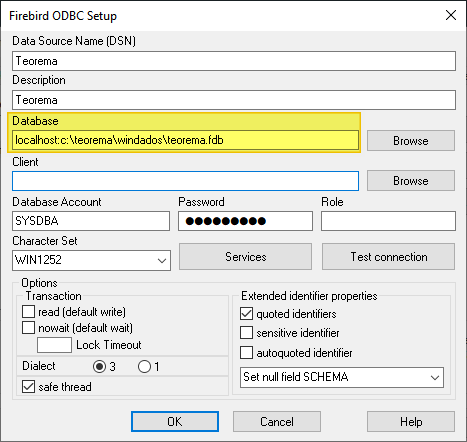This screenshot has width=467, height=442.
Task: Click the Data Source Name (DSN) label
Action: coord(74,41)
